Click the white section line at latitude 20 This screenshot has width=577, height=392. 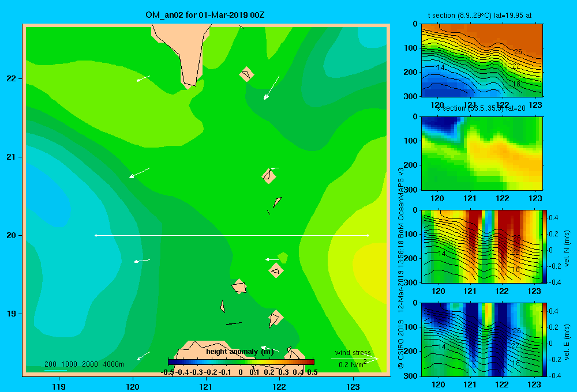(x=232, y=235)
